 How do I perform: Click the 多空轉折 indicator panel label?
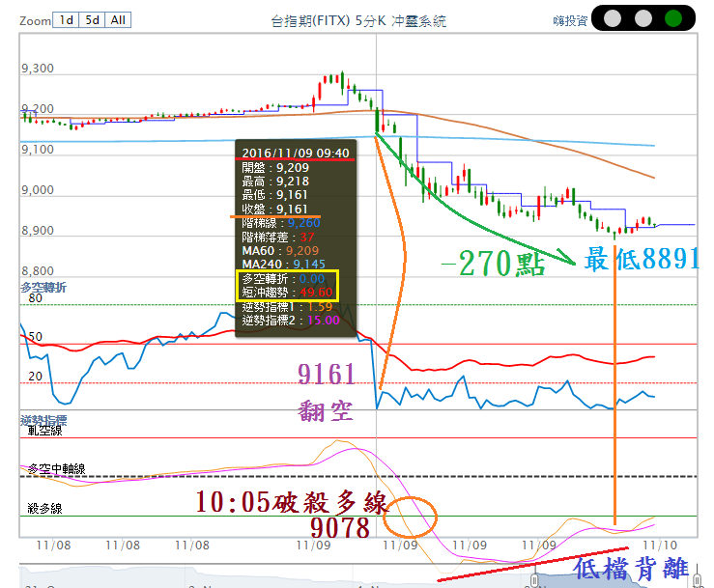point(43,288)
